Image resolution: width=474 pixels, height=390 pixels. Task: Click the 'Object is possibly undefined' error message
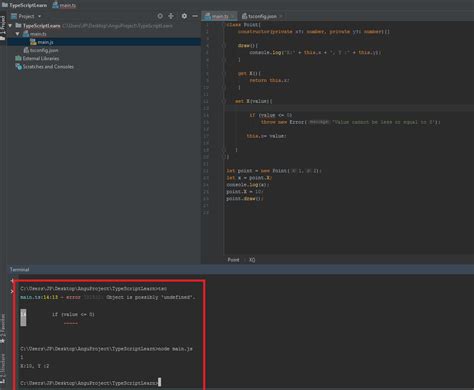click(x=151, y=297)
